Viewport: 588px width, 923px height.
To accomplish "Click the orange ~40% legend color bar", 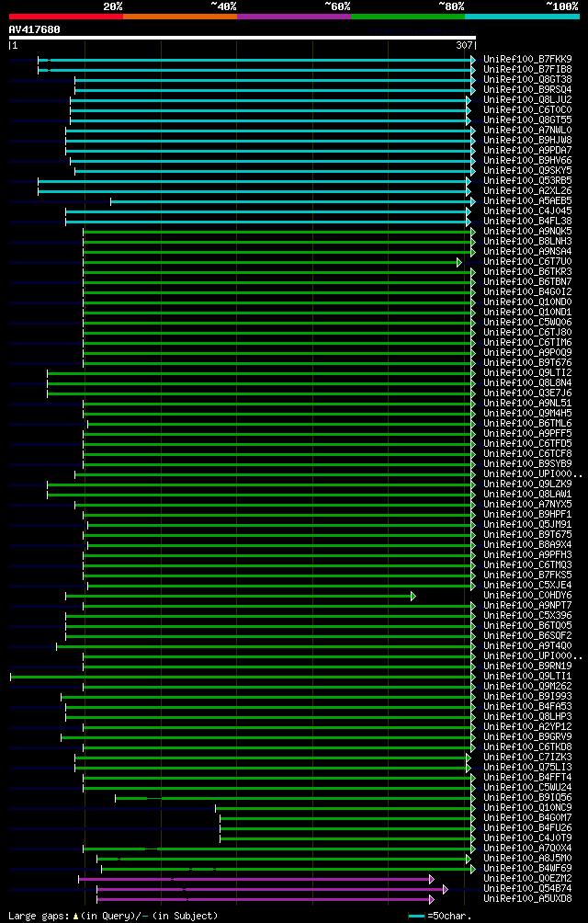I will pyautogui.click(x=180, y=17).
